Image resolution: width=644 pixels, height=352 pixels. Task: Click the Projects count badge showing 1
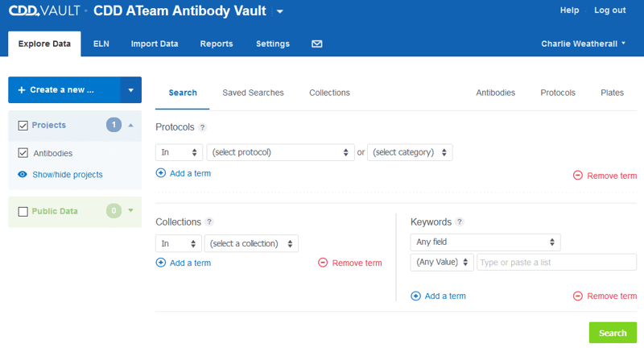(114, 125)
